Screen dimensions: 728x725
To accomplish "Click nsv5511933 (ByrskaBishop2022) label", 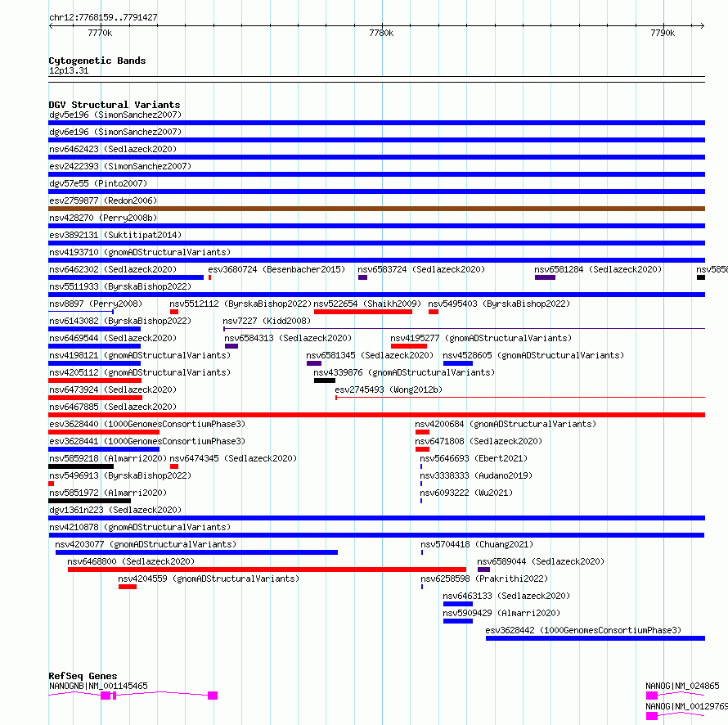I will click(x=120, y=286).
